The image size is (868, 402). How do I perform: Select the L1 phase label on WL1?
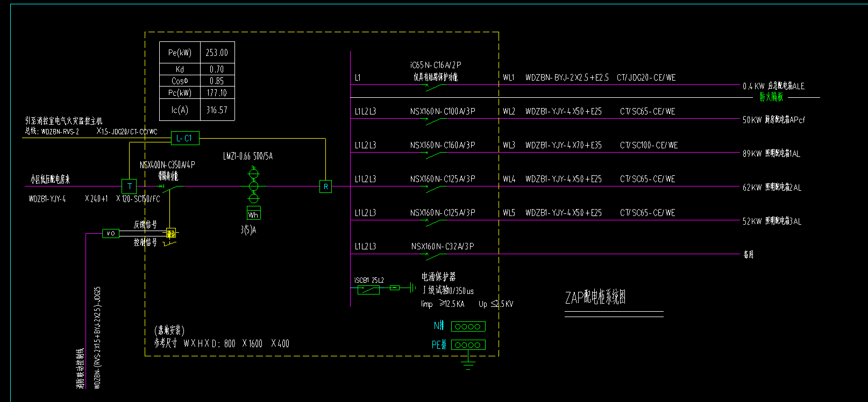pyautogui.click(x=358, y=77)
